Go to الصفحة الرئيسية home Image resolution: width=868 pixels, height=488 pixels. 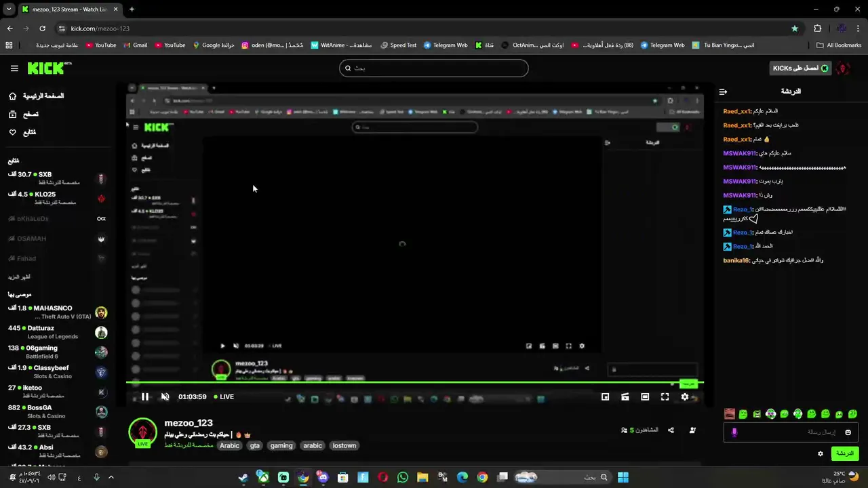click(37, 96)
